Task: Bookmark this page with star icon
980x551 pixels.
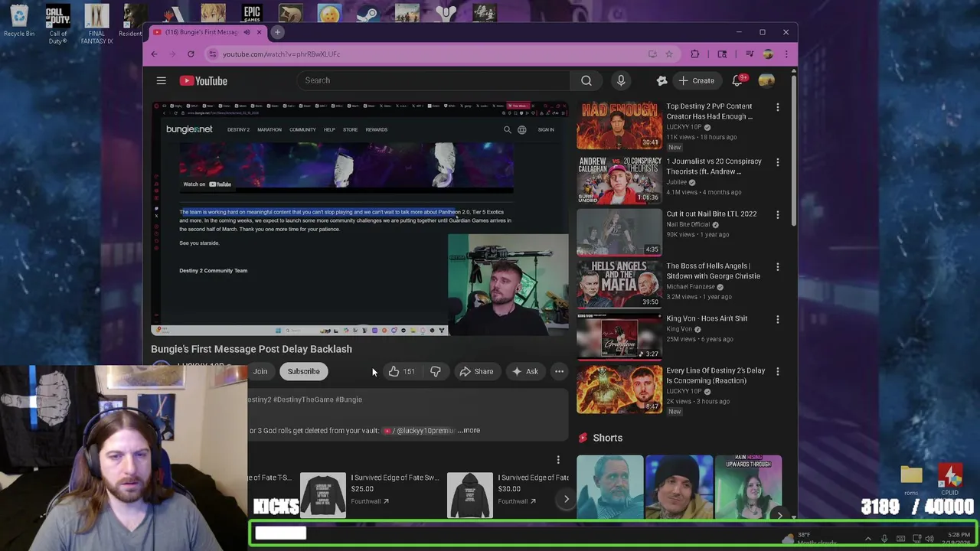Action: [x=668, y=54]
